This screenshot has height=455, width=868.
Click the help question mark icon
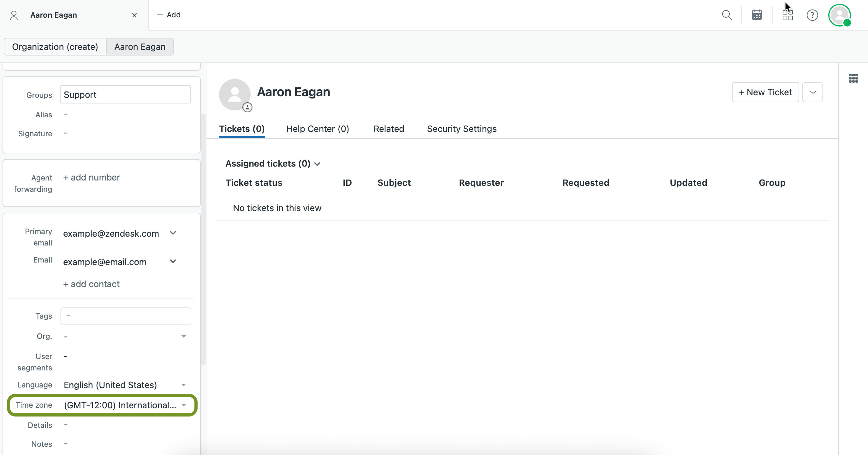pyautogui.click(x=812, y=15)
